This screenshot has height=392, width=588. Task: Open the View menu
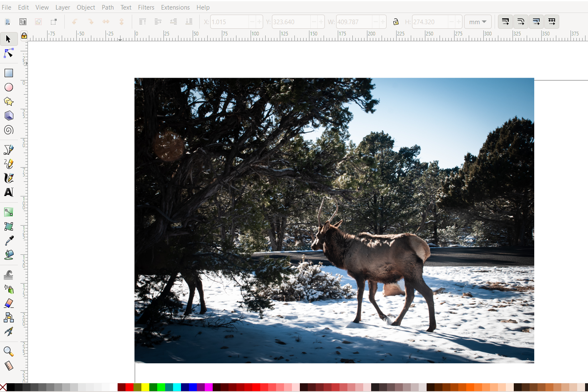42,7
